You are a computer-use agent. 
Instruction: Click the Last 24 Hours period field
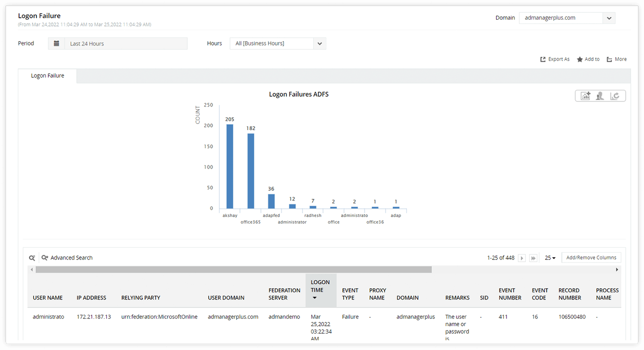126,43
